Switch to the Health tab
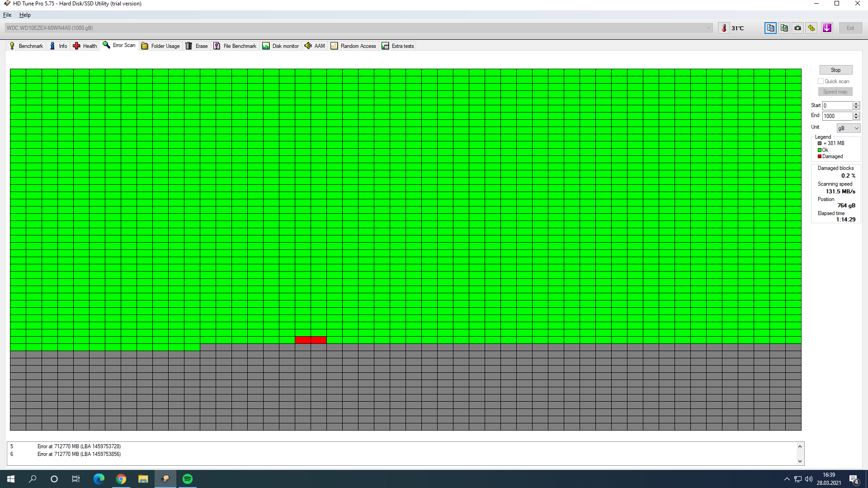Viewport: 868px width, 488px height. (x=85, y=46)
